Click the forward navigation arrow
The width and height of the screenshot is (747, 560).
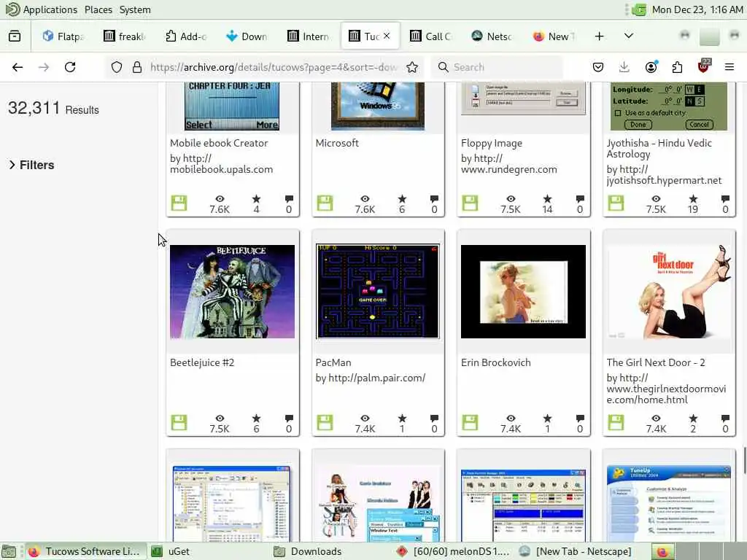(44, 67)
